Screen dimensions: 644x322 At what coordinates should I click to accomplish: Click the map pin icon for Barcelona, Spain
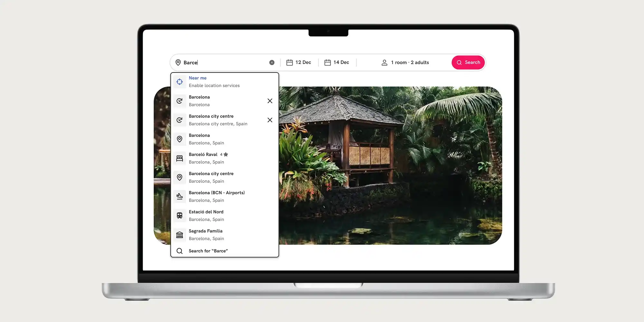(x=180, y=139)
